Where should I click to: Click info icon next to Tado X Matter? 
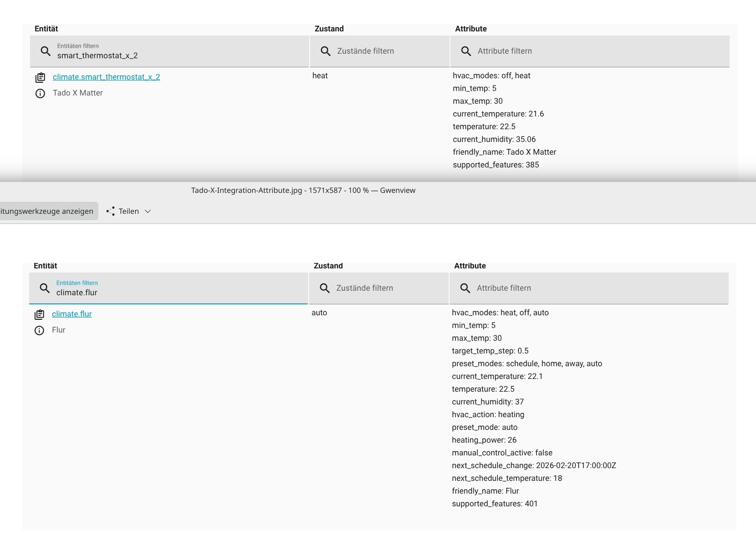pyautogui.click(x=40, y=93)
